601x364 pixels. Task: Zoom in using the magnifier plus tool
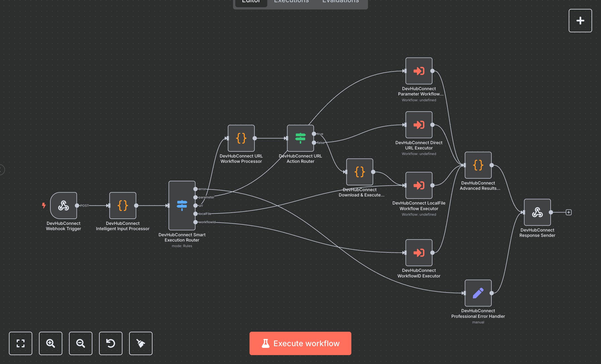(x=51, y=343)
